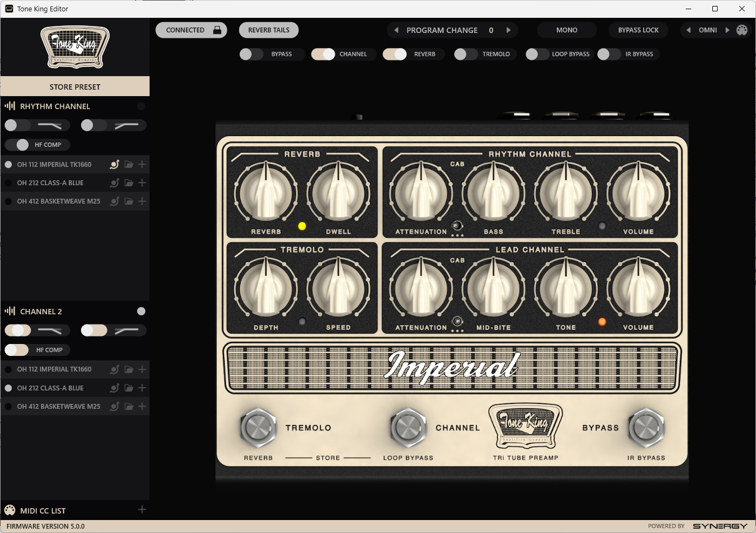The width and height of the screenshot is (756, 533).
Task: Click plus icon on Channel 2 OH 112 Imperial TK1660
Action: point(142,369)
